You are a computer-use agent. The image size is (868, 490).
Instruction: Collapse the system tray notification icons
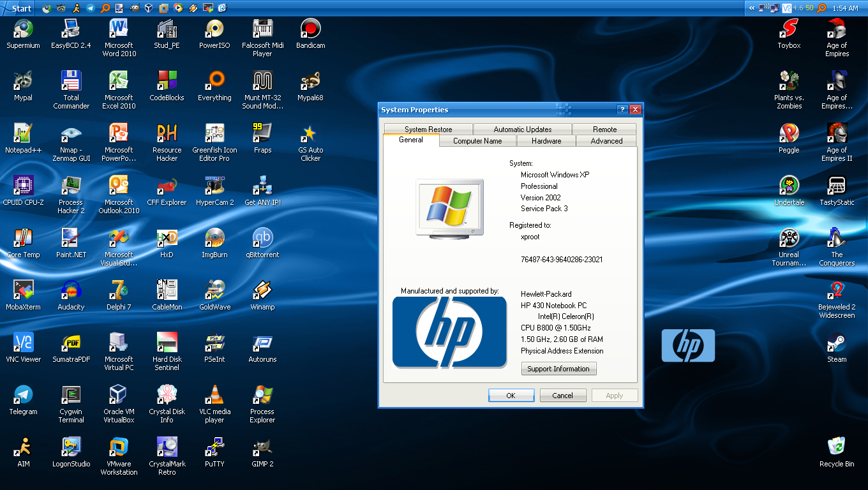(752, 8)
